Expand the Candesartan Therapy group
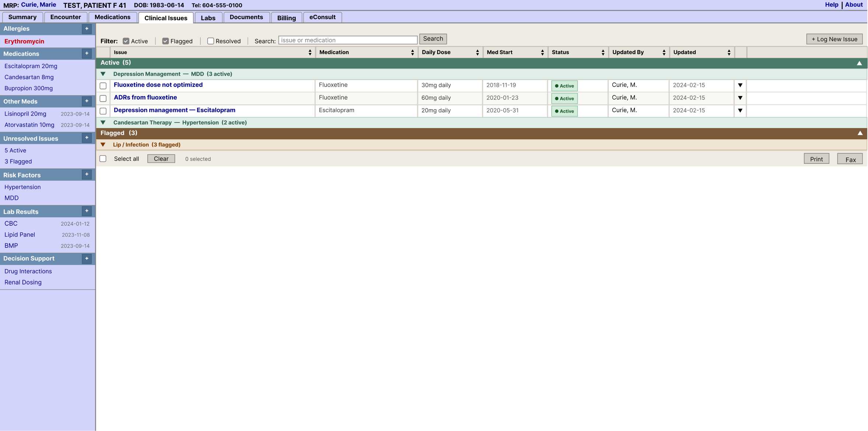Screen dimensions: 868x431 click(103, 123)
